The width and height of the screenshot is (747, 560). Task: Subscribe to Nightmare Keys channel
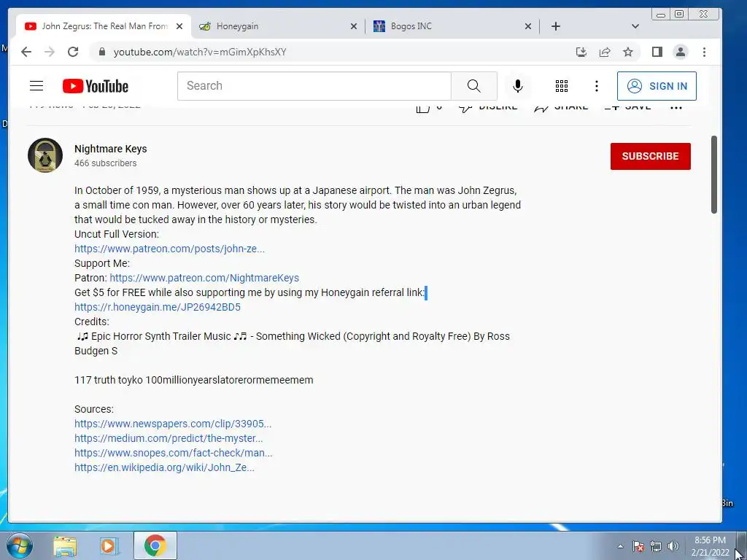tap(650, 156)
